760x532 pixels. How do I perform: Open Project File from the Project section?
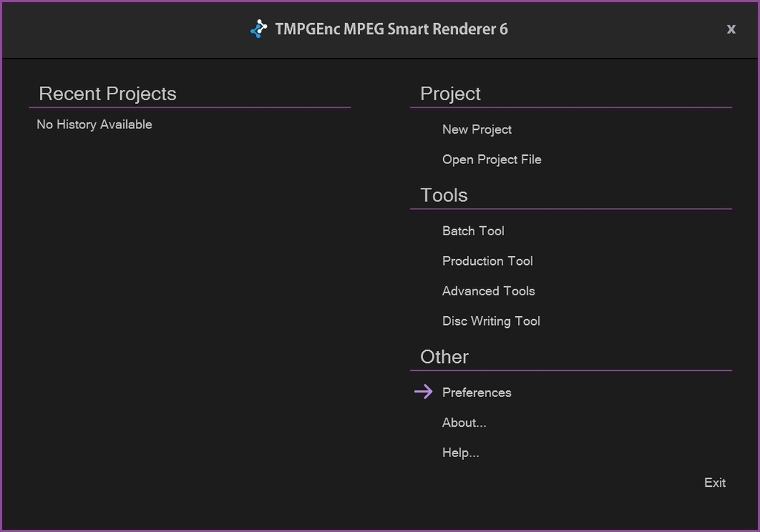[491, 160]
